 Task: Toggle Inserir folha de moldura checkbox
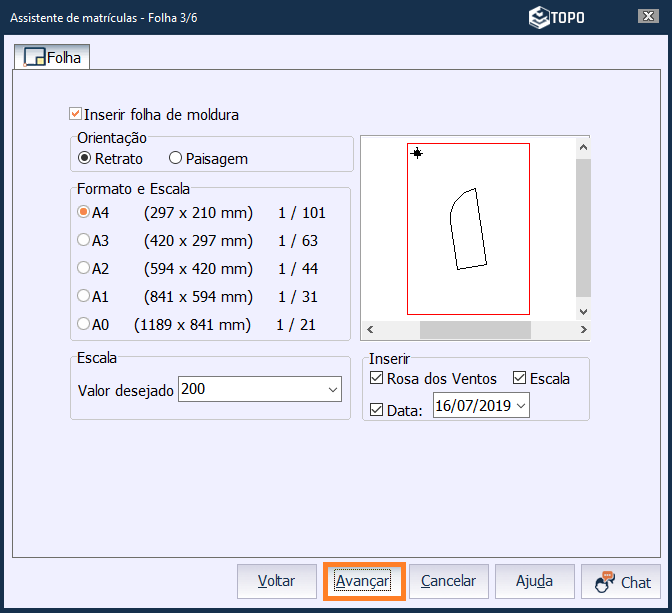[76, 115]
